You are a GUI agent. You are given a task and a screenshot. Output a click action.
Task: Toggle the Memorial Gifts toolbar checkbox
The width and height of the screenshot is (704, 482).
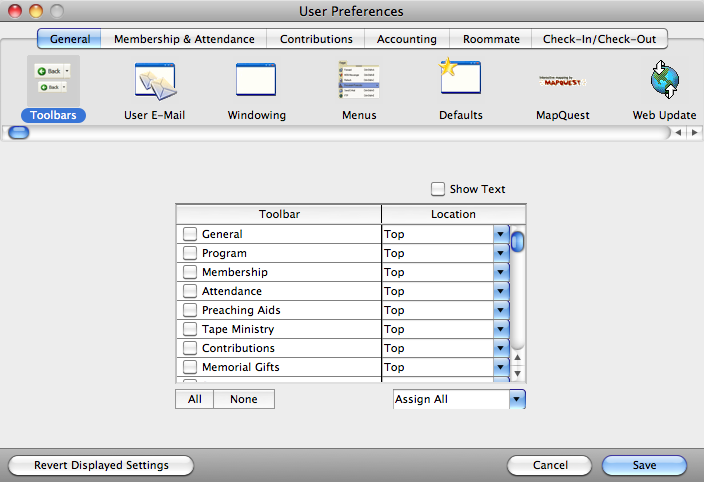190,367
